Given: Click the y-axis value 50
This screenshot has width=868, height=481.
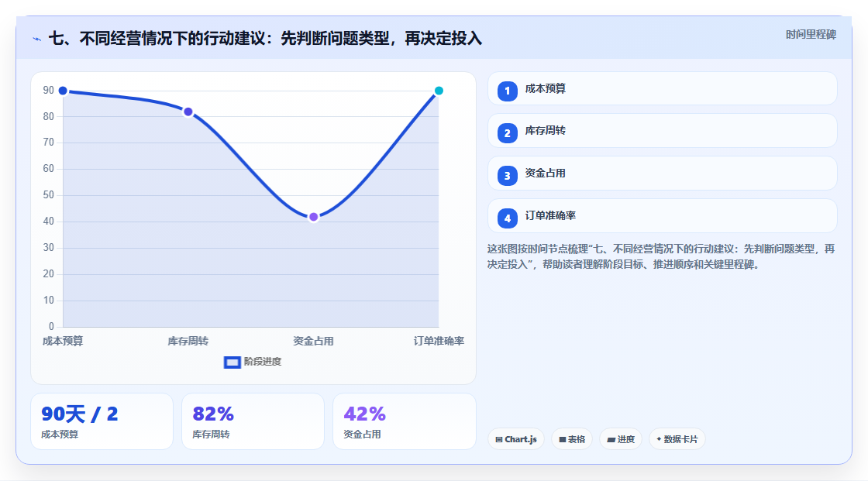Looking at the screenshot, I should pyautogui.click(x=49, y=195).
